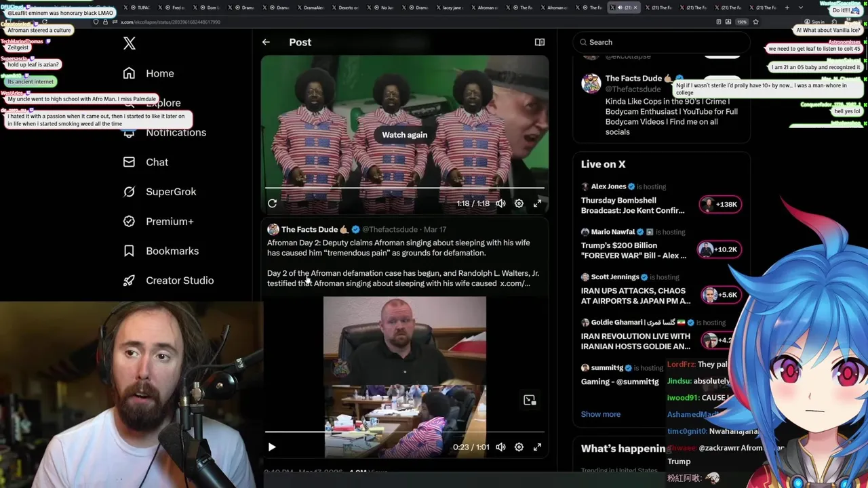The image size is (868, 488).
Task: Follow the x.com/... link in the post
Action: coord(515,283)
